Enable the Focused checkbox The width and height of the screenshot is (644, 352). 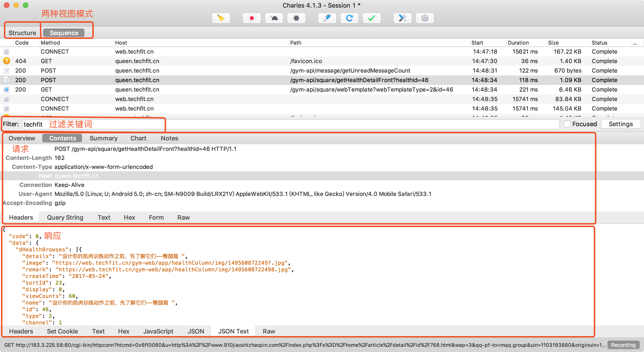567,124
